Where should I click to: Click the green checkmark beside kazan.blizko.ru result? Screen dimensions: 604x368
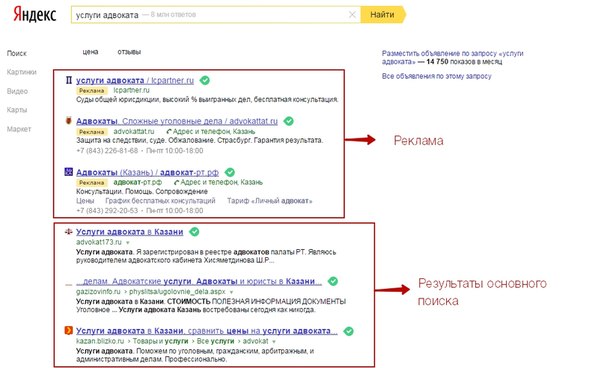pyautogui.click(x=348, y=331)
